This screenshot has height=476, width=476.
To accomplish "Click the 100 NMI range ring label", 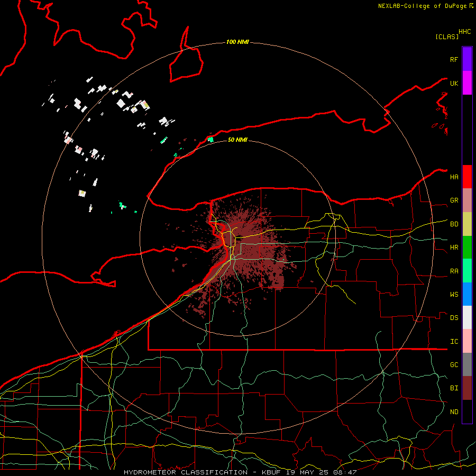I will coord(237,42).
